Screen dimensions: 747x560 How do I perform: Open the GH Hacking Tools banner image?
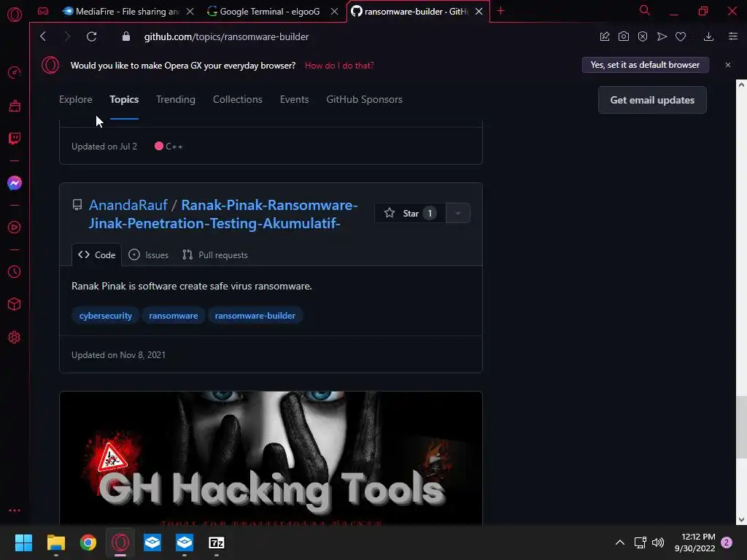tap(271, 458)
